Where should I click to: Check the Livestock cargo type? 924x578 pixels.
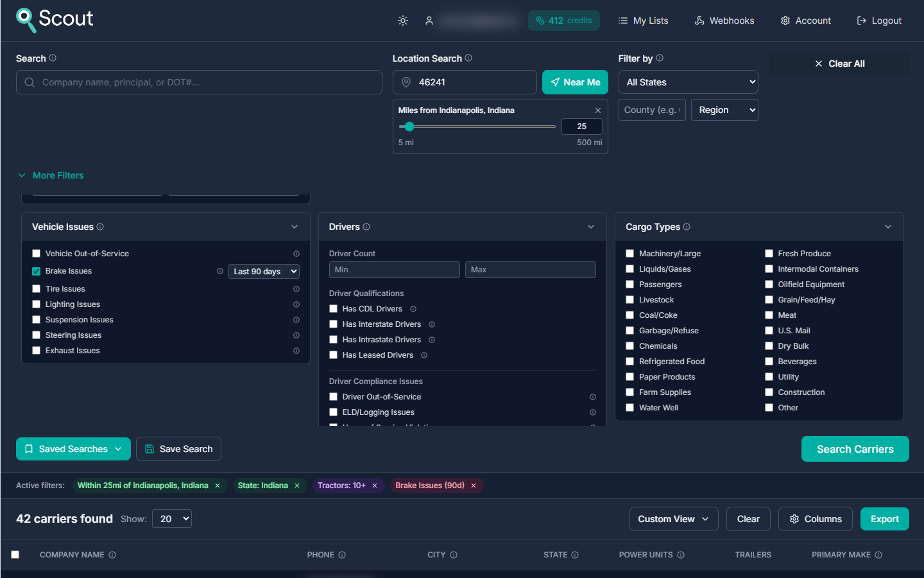click(629, 299)
